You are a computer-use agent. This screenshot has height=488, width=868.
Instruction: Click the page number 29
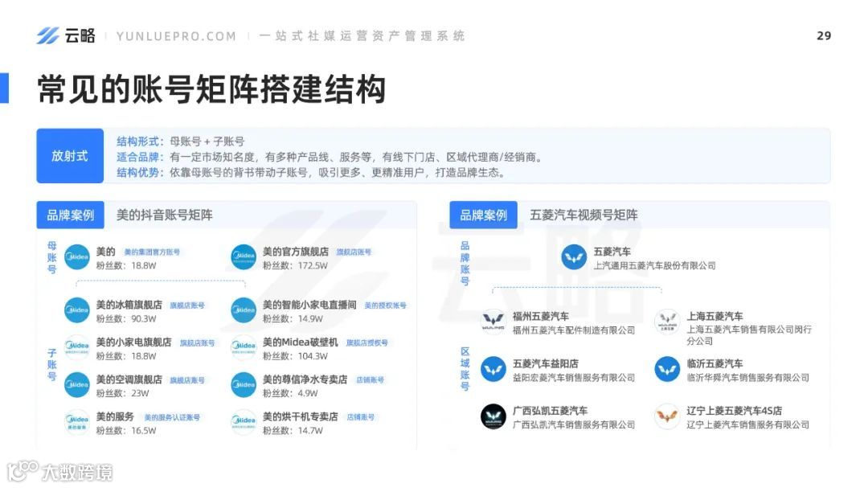pos(822,35)
